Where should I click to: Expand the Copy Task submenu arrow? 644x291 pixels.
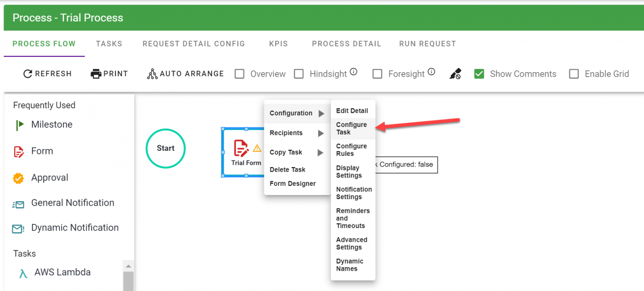(x=321, y=153)
